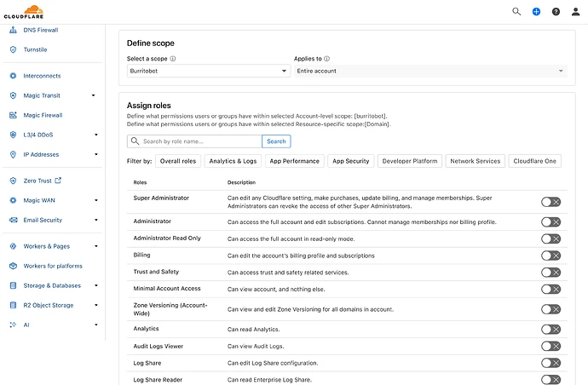This screenshot has width=588, height=385.
Task: Expand the Email Security submenu arrow
Action: coord(96,220)
